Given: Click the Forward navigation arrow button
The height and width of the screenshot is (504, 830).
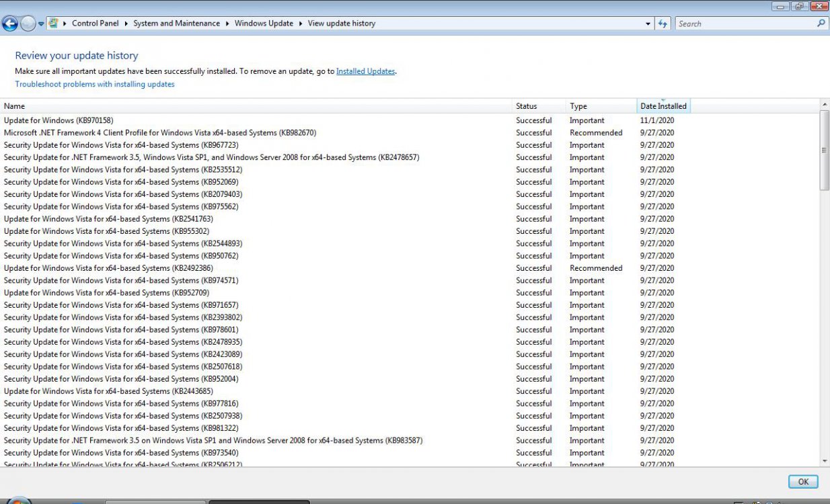Looking at the screenshot, I should 28,24.
